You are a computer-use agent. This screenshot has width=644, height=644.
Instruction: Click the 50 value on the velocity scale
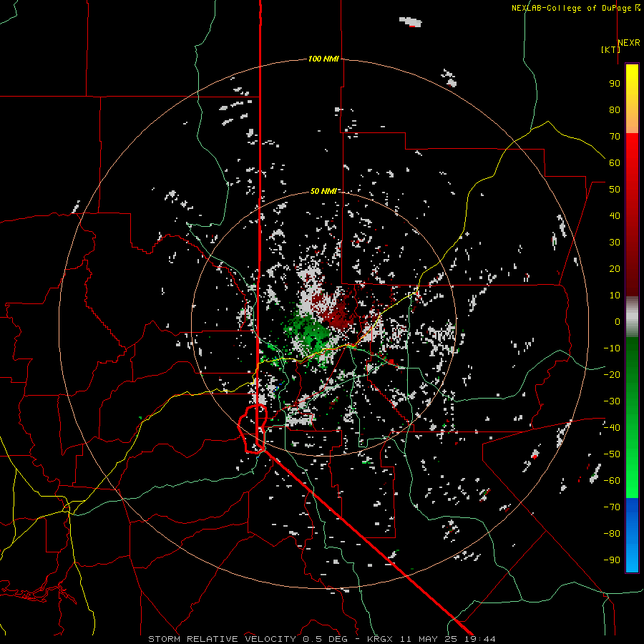pos(615,190)
